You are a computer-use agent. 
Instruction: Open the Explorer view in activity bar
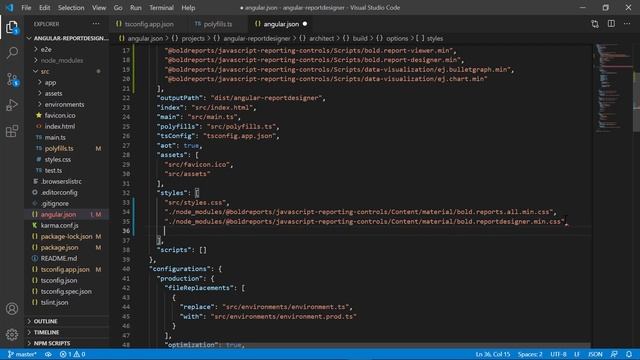pos(12,27)
